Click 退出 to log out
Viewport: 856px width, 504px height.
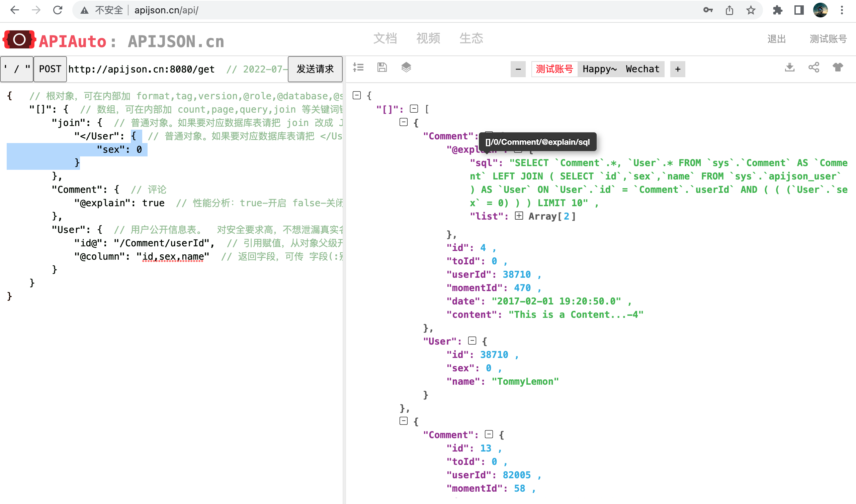point(777,39)
